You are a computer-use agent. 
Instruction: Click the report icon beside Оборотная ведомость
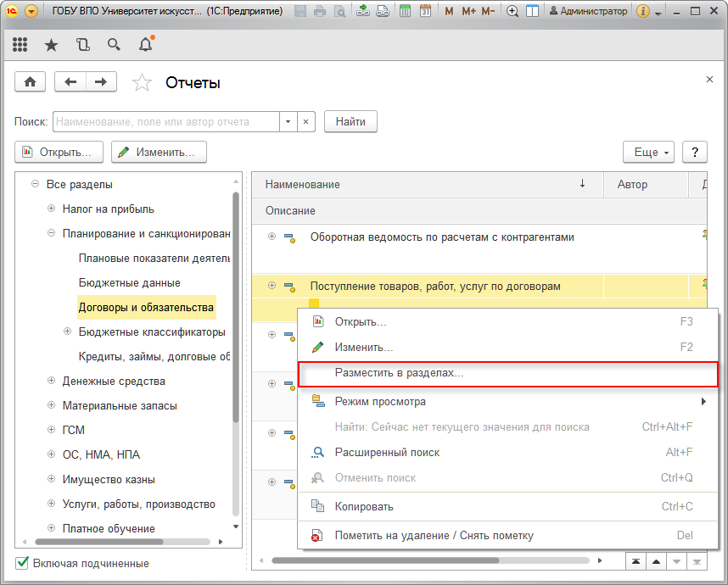click(289, 238)
